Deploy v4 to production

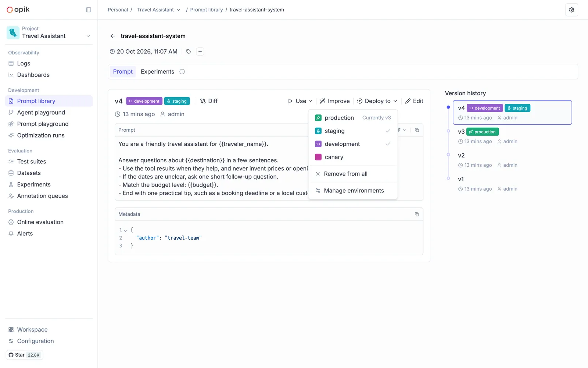point(353,118)
